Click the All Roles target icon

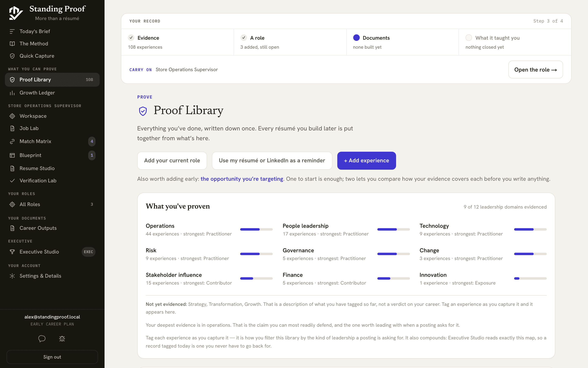(x=12, y=204)
